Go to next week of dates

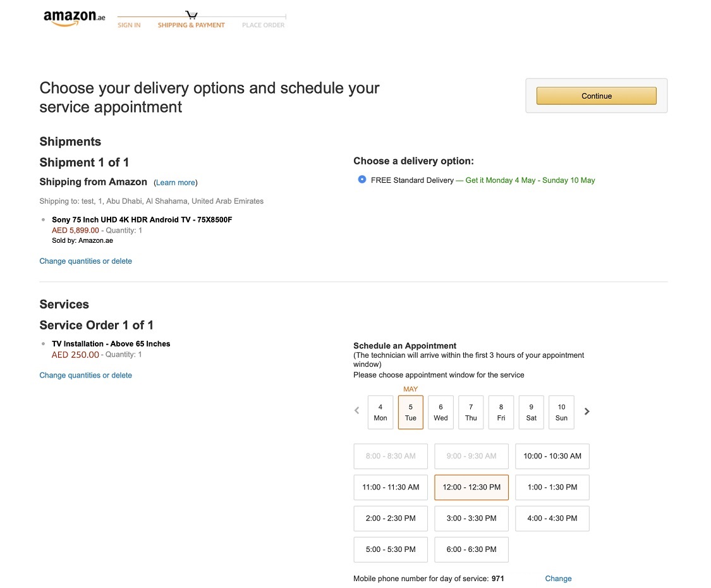pos(586,411)
